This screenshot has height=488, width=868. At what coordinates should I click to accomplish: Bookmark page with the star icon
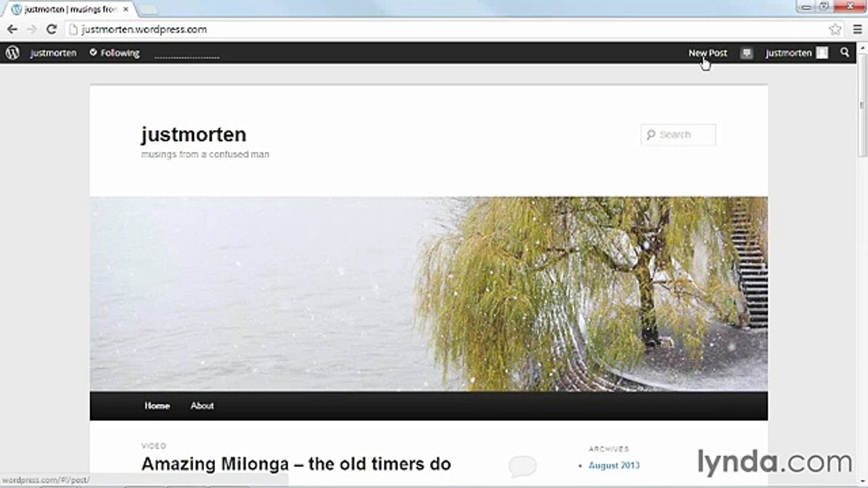[835, 29]
